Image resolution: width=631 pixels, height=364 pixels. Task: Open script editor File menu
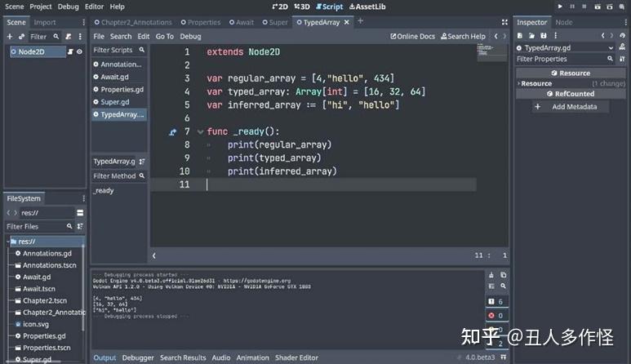[x=99, y=36]
